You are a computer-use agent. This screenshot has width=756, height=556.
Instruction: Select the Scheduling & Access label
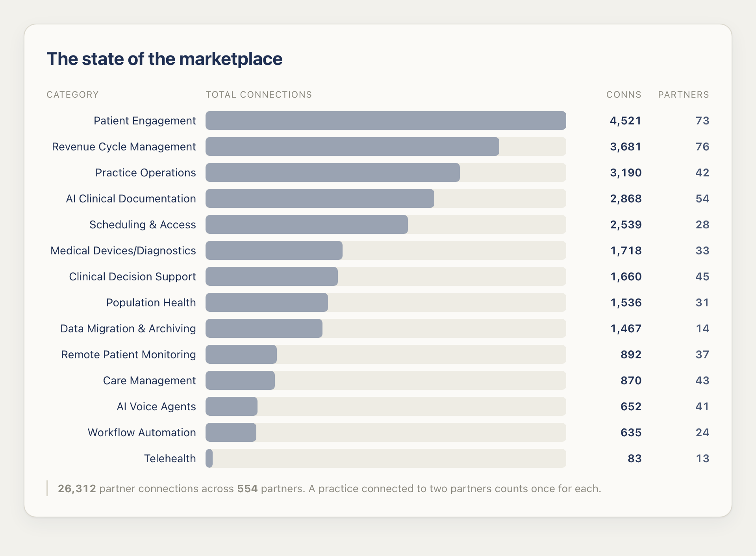click(143, 224)
